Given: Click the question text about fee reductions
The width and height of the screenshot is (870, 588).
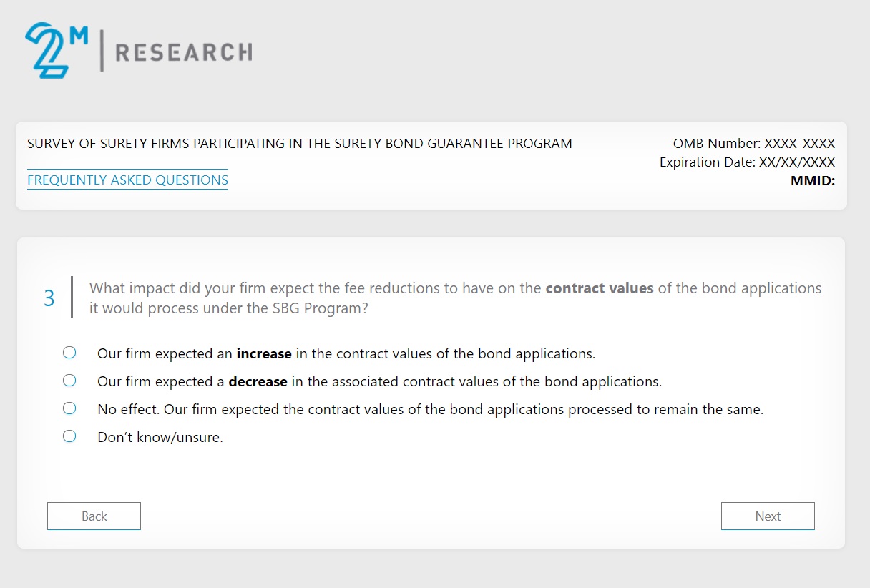Looking at the screenshot, I should point(315,289).
